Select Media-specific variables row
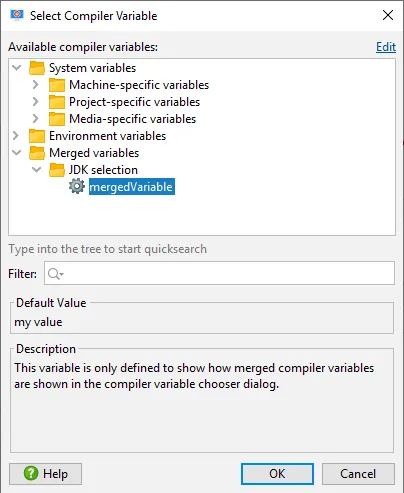Viewport: 404px width, 493px height. coord(132,119)
